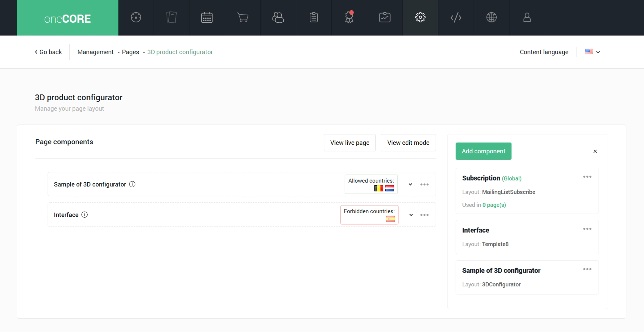Click the calendar icon in top navigation
This screenshot has width=644, height=332.
coord(207,17)
